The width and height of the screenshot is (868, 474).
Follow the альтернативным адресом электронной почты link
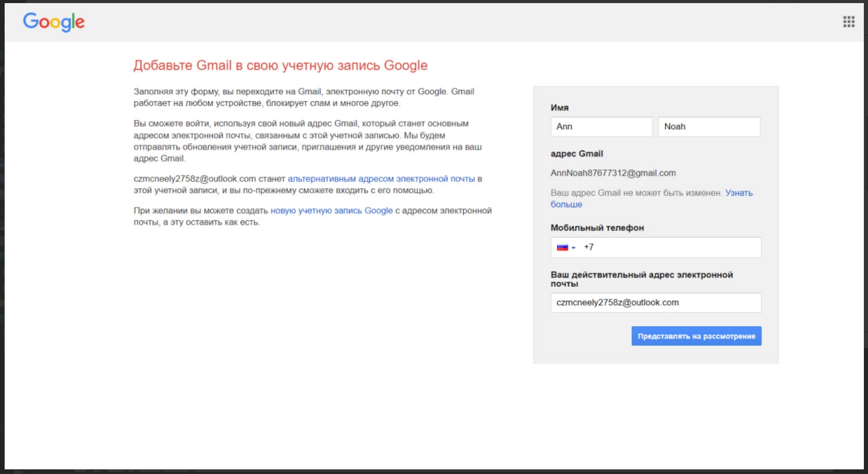click(381, 179)
